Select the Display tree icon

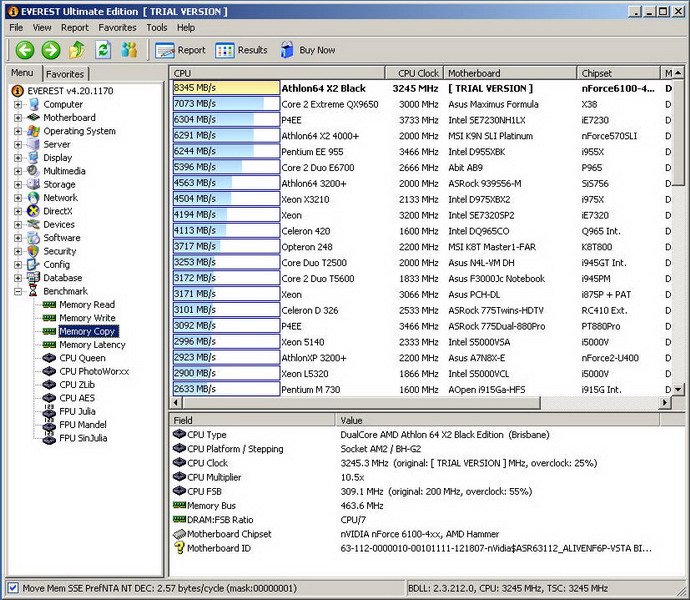[33, 158]
